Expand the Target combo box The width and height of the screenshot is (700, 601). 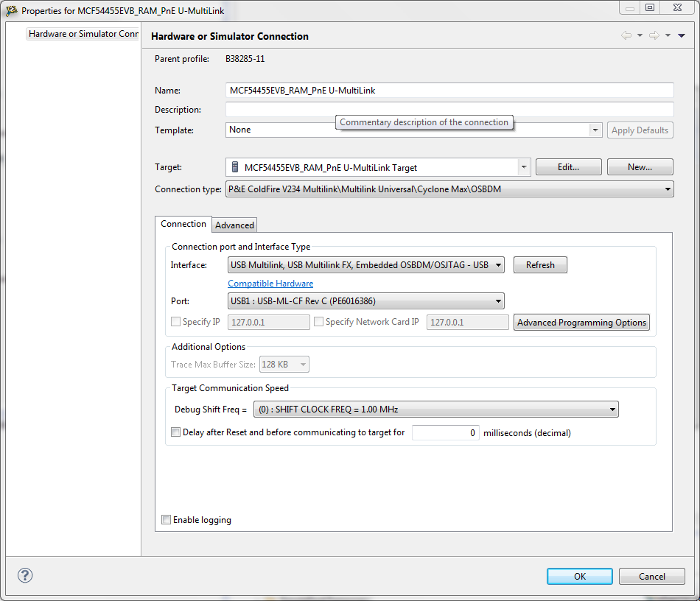tap(524, 167)
